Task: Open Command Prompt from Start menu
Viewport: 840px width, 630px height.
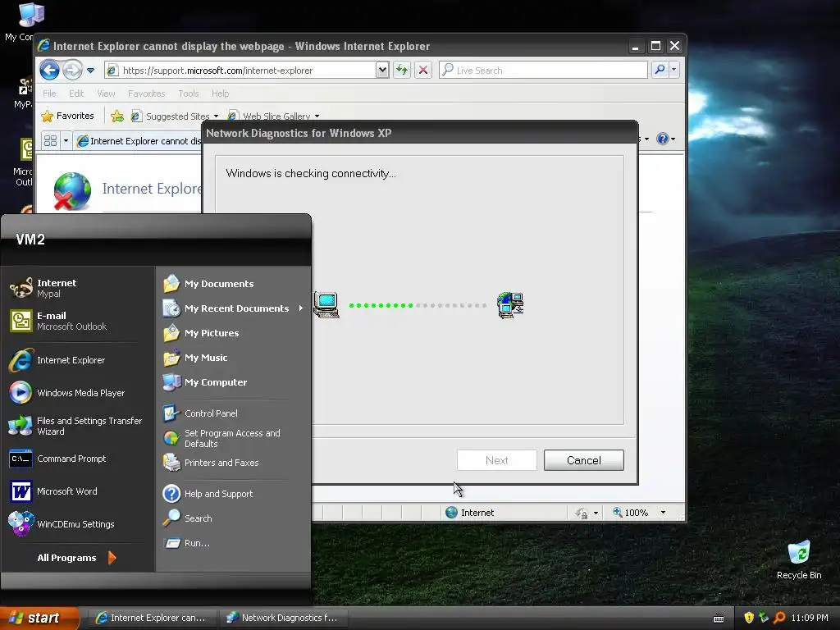Action: point(78,459)
